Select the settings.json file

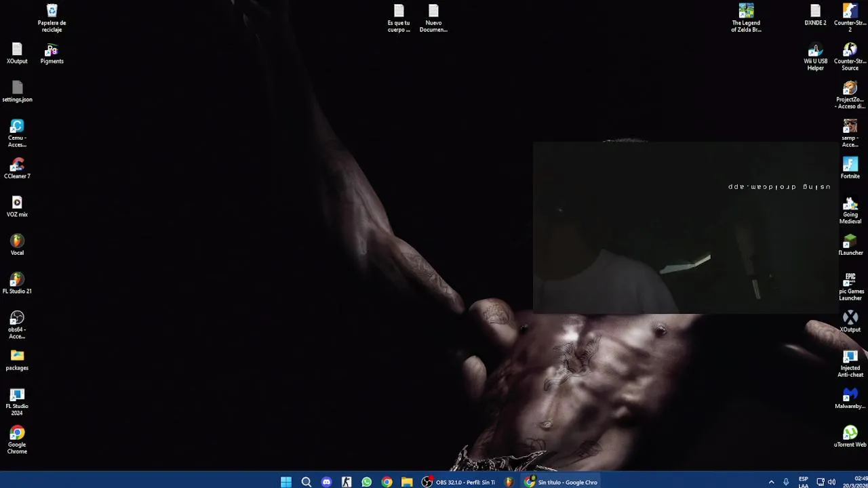coord(17,92)
